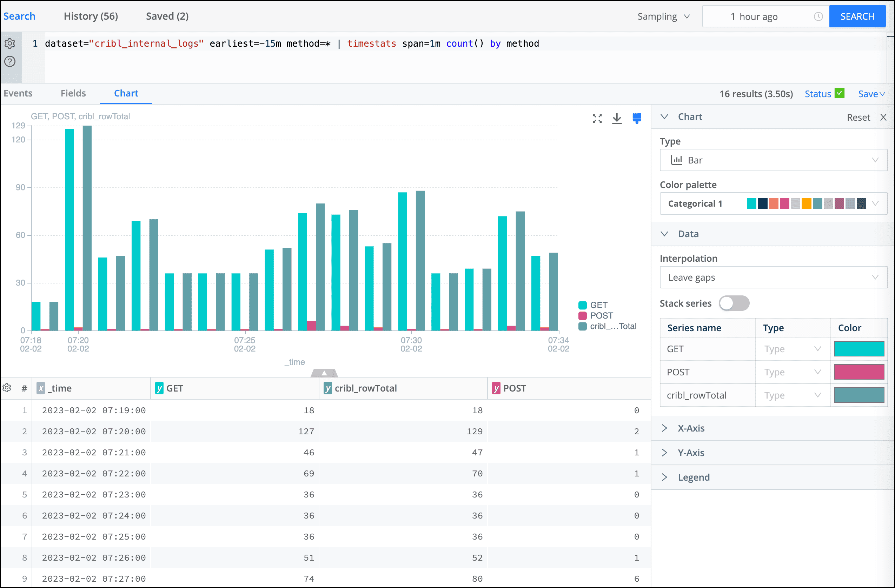Viewport: 895px width, 588px height.
Task: Click the clock icon in the time range field
Action: click(818, 16)
